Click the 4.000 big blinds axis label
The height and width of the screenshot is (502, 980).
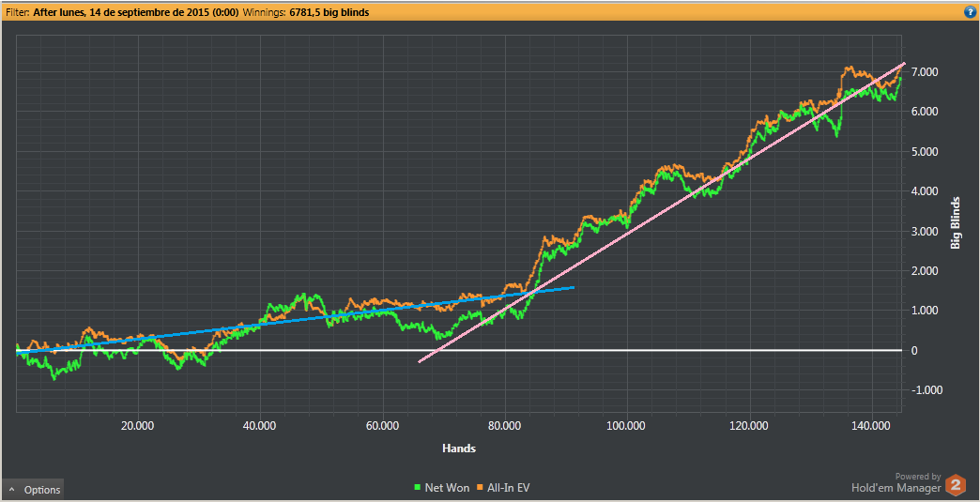[x=925, y=191]
